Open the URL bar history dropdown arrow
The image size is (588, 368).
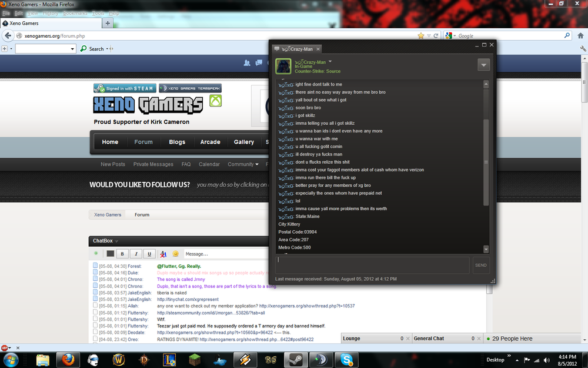pos(429,36)
